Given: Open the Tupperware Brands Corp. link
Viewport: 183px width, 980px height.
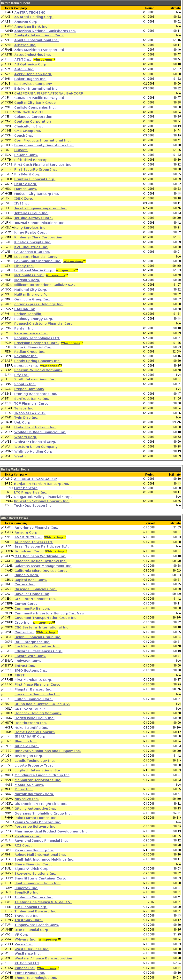Looking at the screenshot, I should point(37,925).
